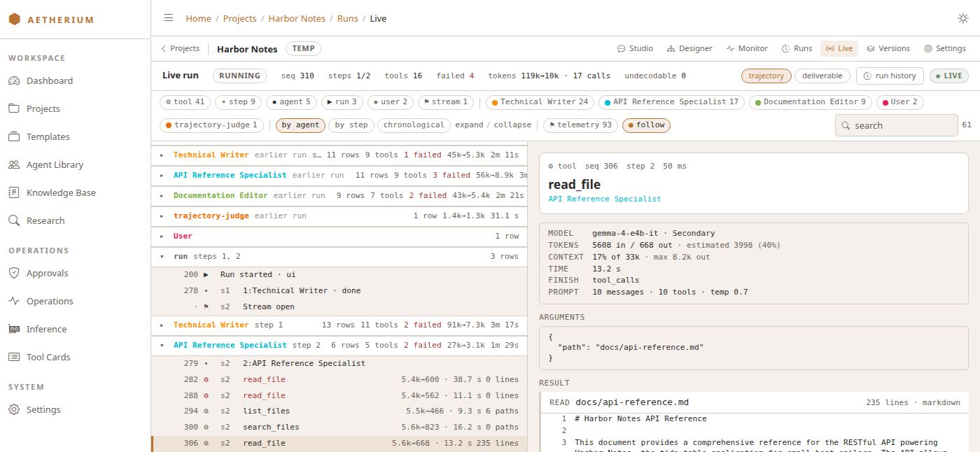980x452 pixels.
Task: Filter by Documentation Editor 9 chip
Action: 810,102
